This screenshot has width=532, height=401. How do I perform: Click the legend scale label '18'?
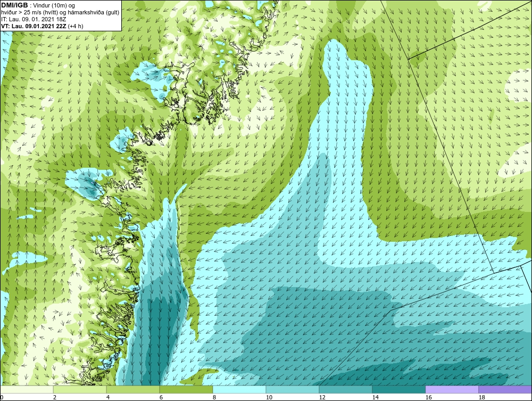pyautogui.click(x=481, y=397)
